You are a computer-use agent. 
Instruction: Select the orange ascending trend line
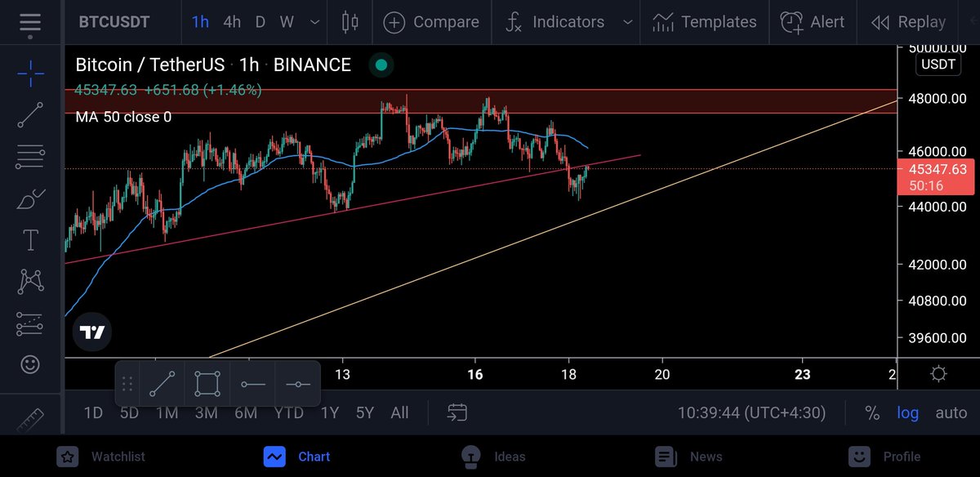click(551, 229)
